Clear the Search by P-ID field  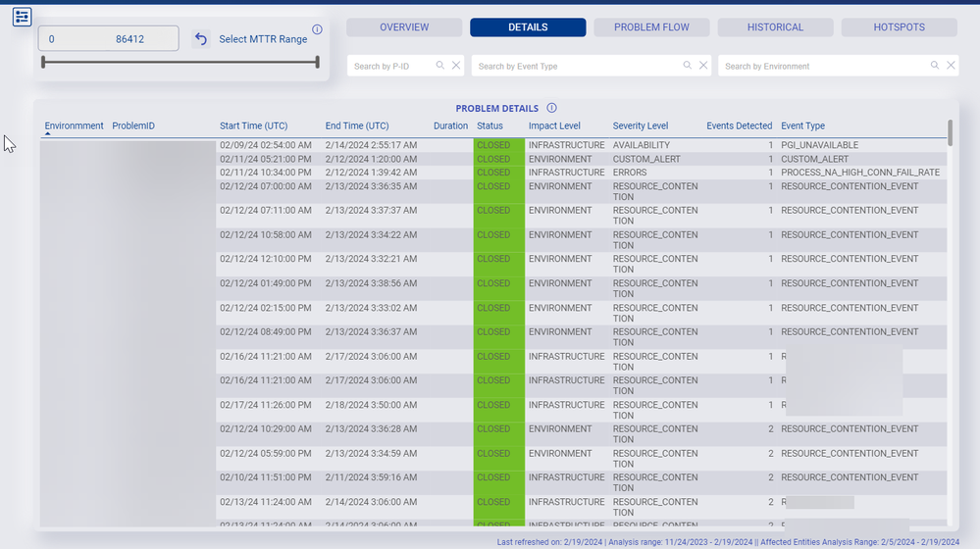pos(456,66)
